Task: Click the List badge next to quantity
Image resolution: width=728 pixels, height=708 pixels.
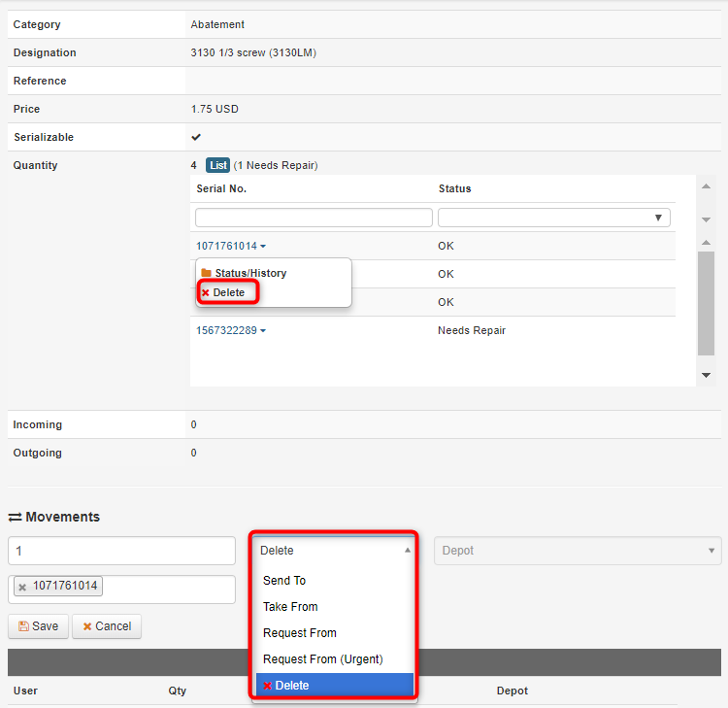Action: (217, 165)
